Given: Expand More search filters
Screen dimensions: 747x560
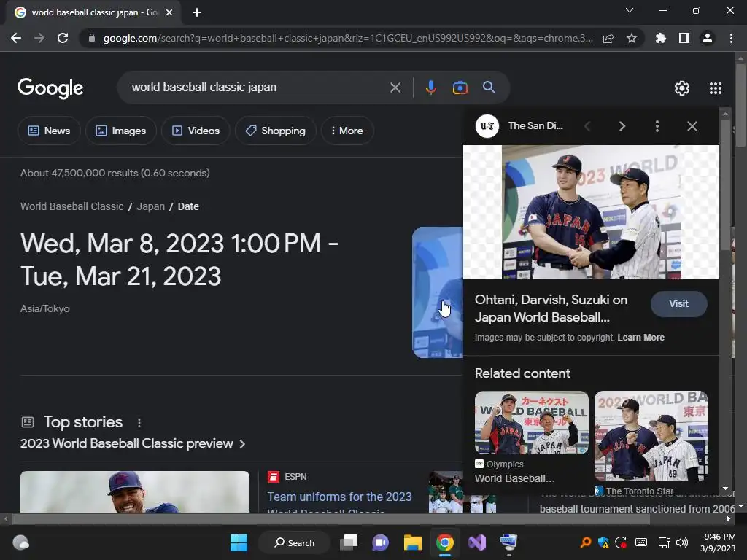Looking at the screenshot, I should pyautogui.click(x=347, y=131).
